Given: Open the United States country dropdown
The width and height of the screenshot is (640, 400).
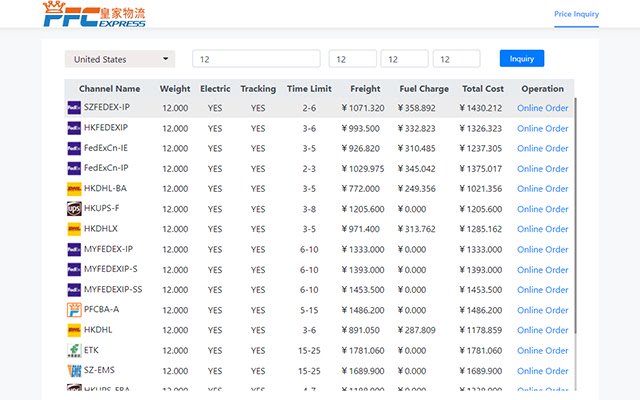Looking at the screenshot, I should [120, 59].
